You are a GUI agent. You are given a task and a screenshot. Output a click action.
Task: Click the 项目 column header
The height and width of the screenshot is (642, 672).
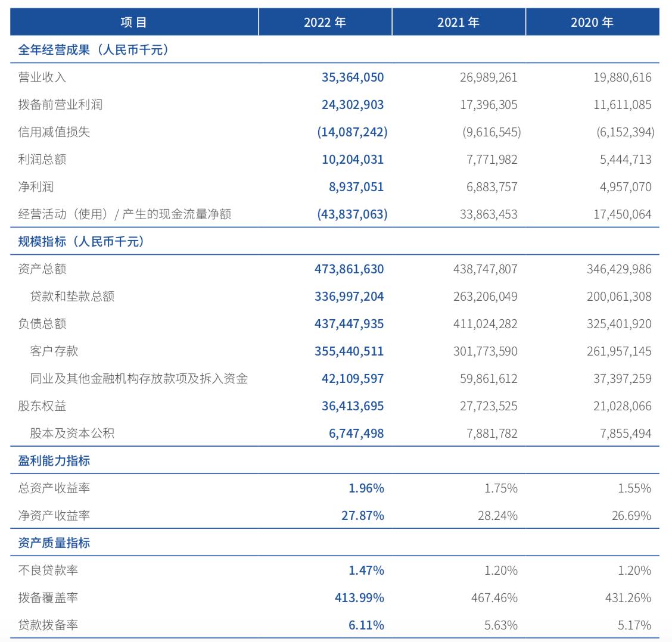(133, 22)
